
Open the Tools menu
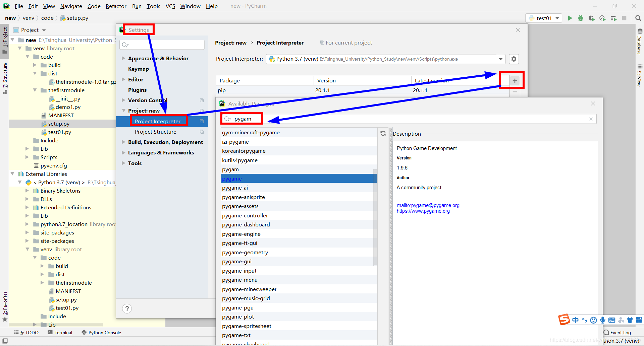153,6
